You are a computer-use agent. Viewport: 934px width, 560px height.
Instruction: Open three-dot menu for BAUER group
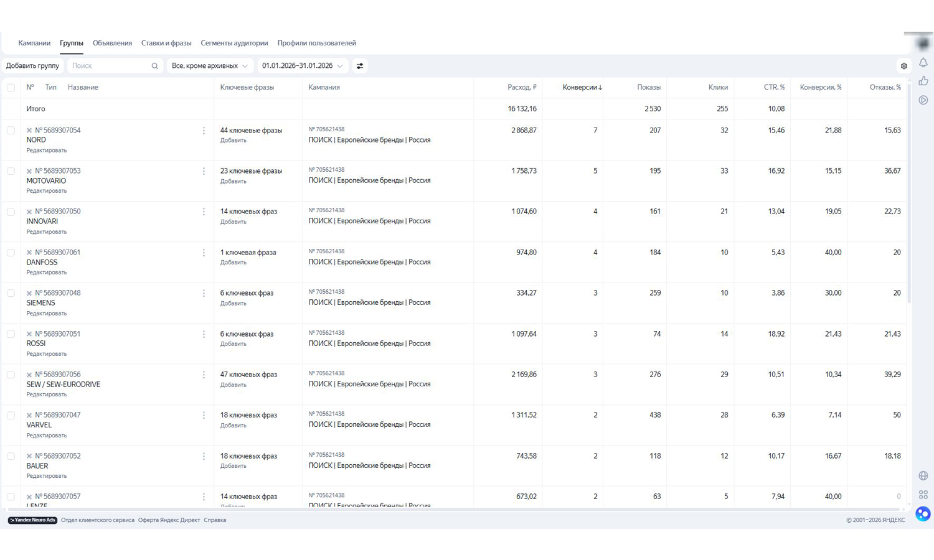(x=204, y=457)
